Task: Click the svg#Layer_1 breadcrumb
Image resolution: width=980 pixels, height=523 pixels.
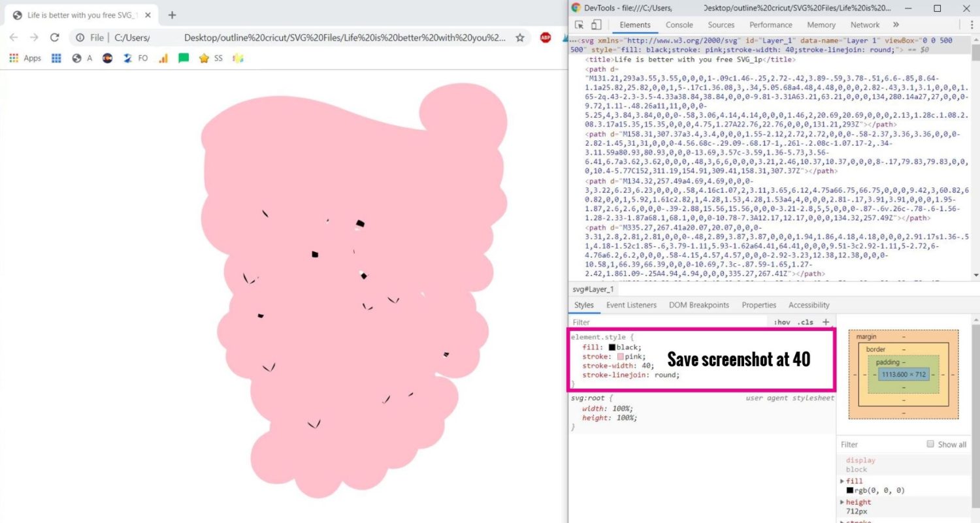Action: [593, 289]
